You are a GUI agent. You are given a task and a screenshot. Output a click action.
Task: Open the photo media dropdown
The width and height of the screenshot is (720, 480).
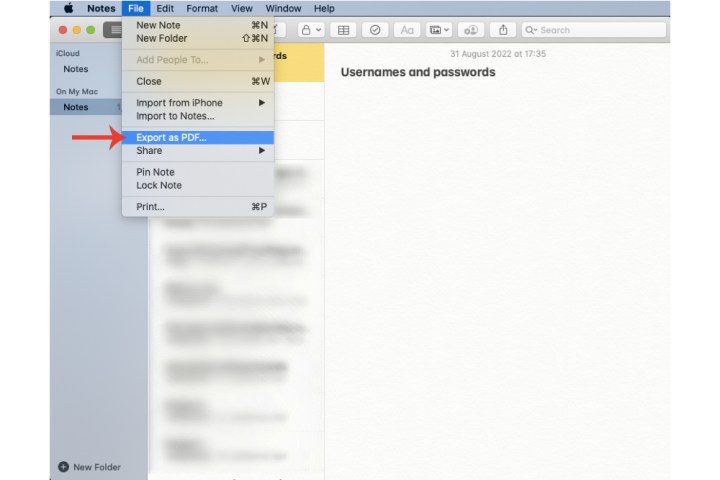pyautogui.click(x=439, y=30)
